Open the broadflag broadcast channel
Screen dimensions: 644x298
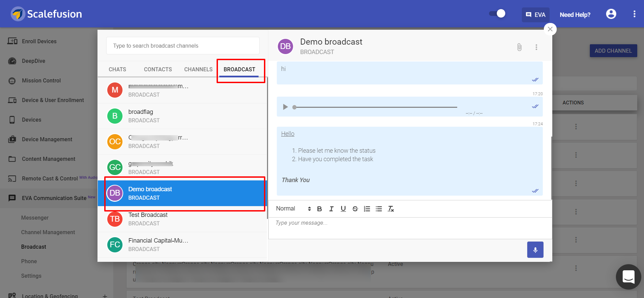[x=182, y=116]
